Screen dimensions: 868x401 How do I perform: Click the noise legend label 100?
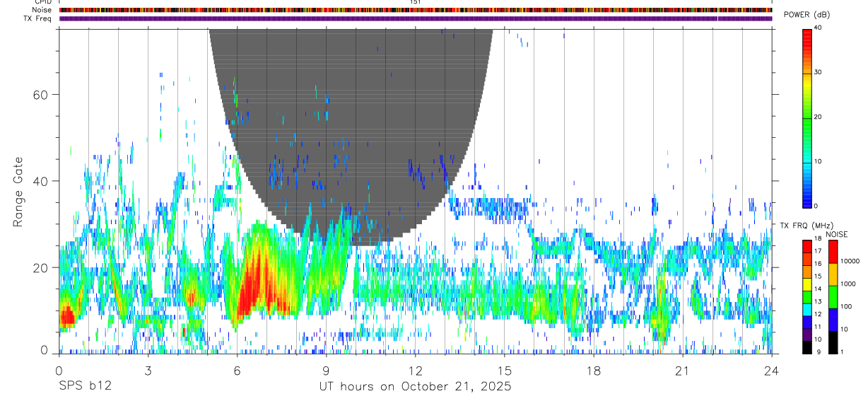pyautogui.click(x=845, y=306)
